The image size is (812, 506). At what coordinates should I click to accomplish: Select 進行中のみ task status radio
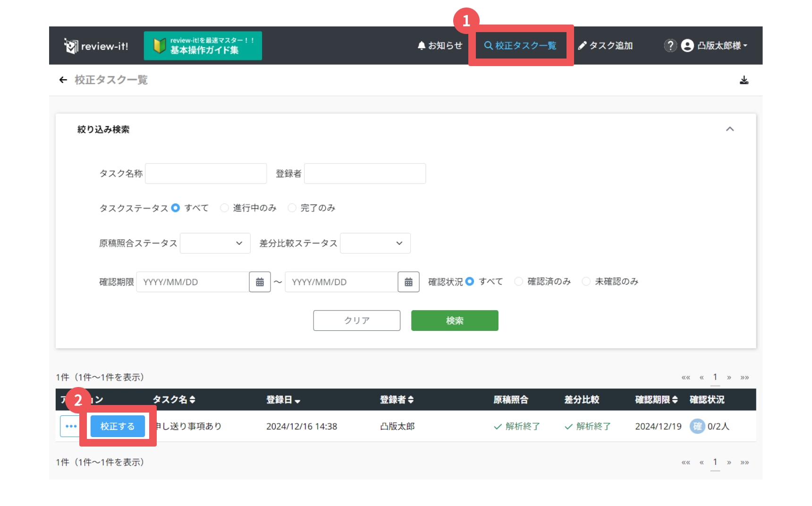tap(225, 208)
